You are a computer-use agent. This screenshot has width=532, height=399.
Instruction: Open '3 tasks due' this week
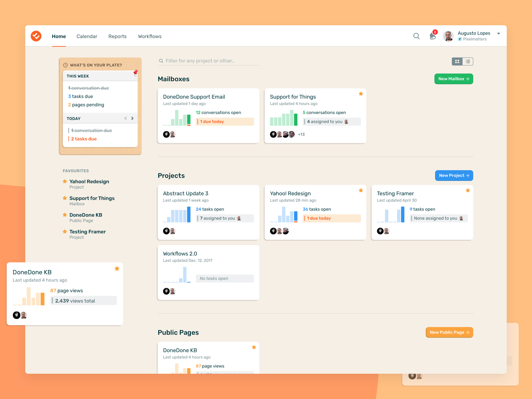(x=80, y=96)
